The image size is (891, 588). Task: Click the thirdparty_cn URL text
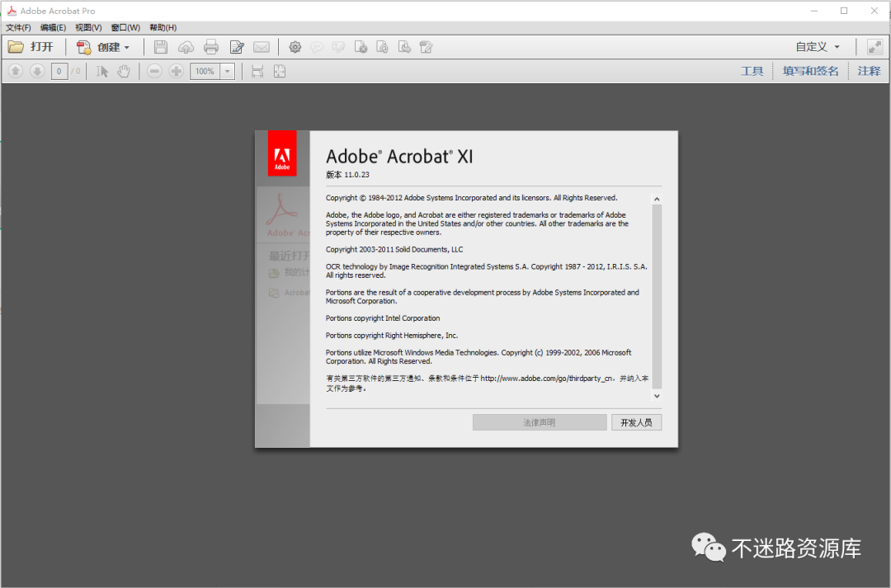click(x=546, y=379)
